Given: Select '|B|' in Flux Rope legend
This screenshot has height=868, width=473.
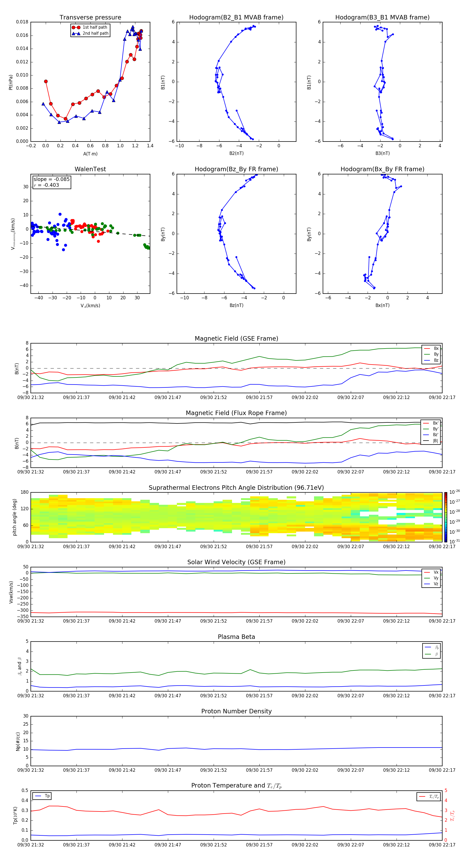Looking at the screenshot, I should tap(431, 441).
